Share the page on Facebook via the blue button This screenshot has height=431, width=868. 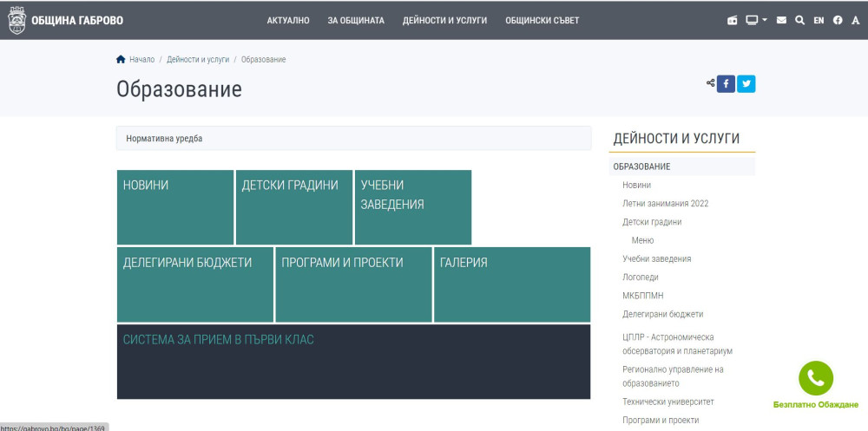coord(726,84)
